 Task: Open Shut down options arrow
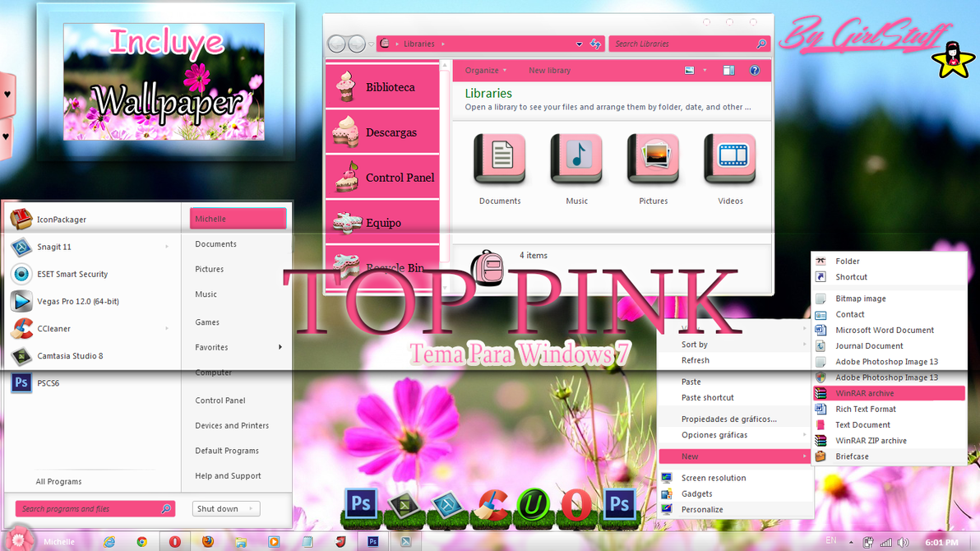[252, 508]
